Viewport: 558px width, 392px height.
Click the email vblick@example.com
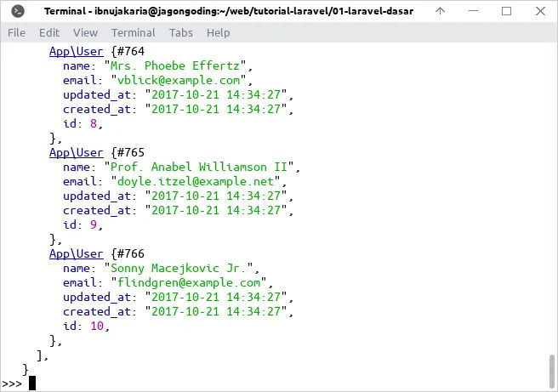[x=179, y=81]
